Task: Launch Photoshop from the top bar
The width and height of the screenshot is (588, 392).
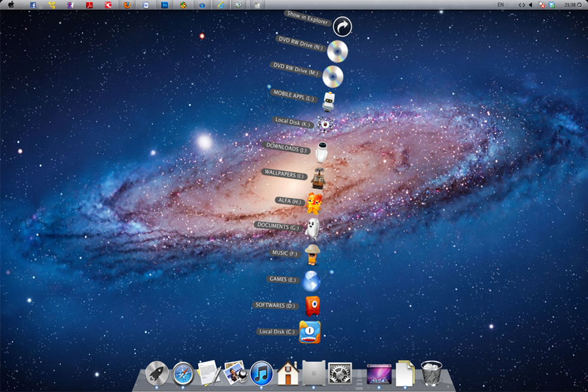Action: (164, 5)
